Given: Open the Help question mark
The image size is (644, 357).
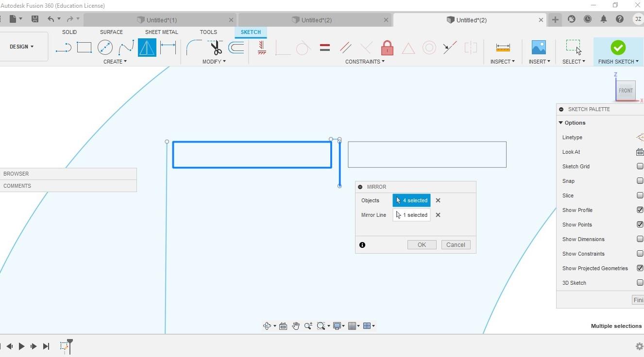Looking at the screenshot, I should click(x=620, y=19).
